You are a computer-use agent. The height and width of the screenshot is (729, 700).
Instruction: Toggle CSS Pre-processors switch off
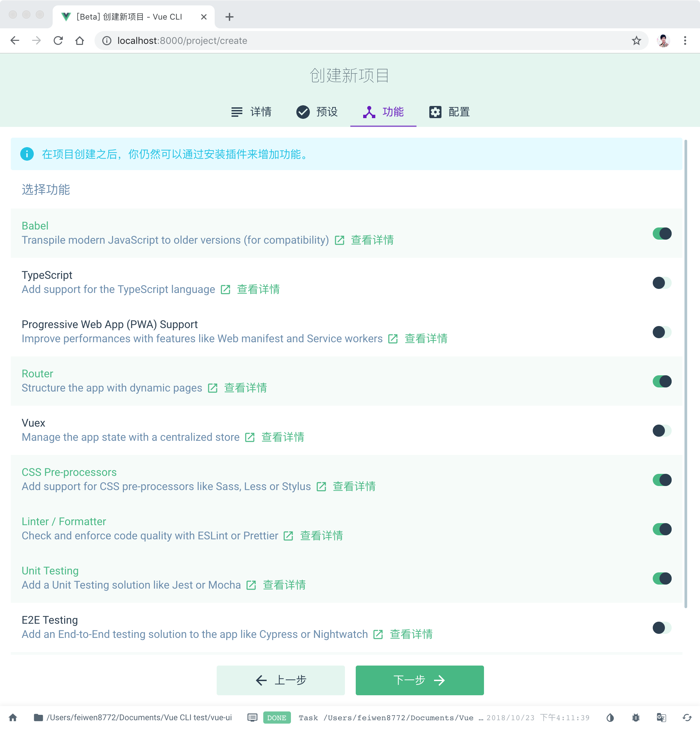click(662, 480)
